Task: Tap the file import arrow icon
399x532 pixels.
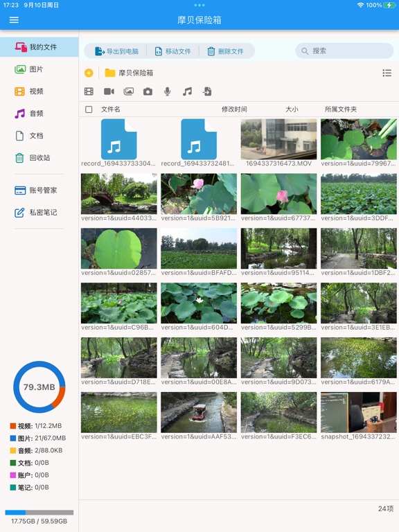Action: point(207,91)
